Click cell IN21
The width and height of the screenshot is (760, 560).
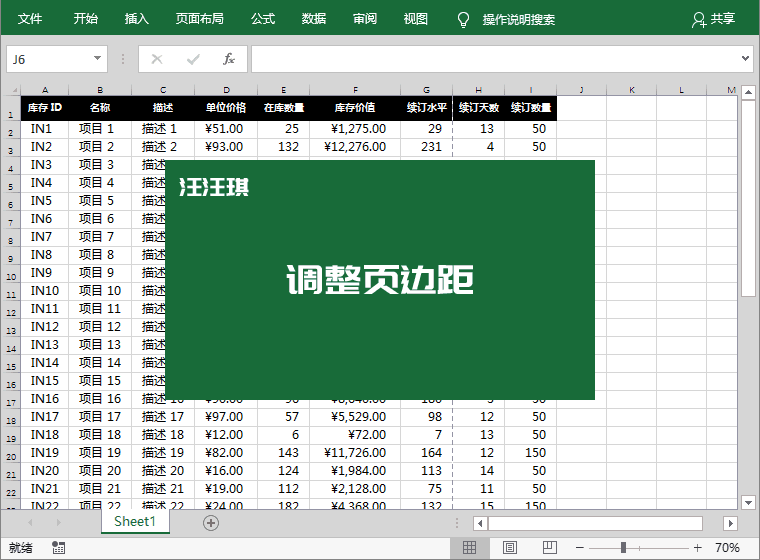click(45, 489)
